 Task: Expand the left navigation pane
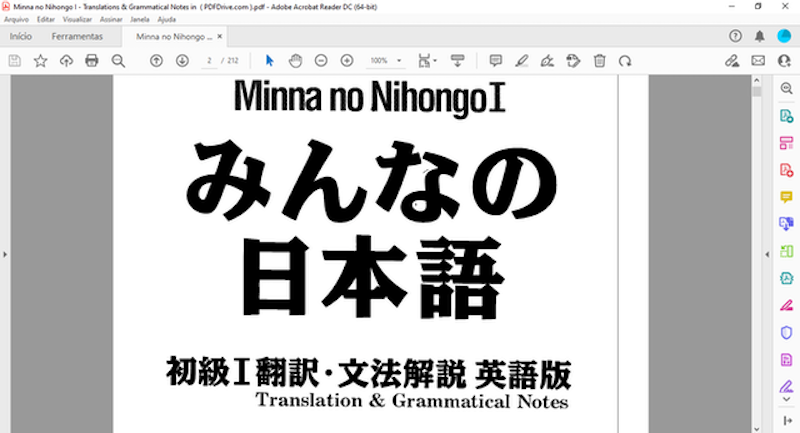coord(5,254)
